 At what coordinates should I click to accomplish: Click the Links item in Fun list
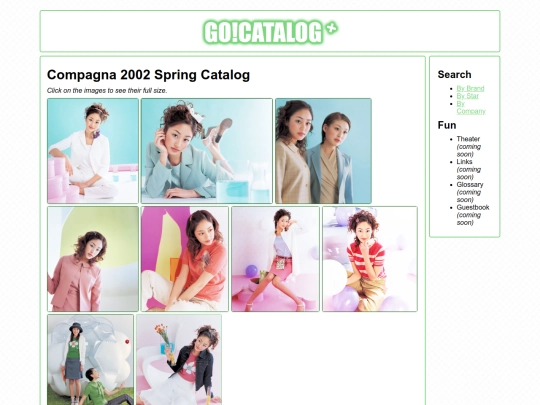tap(464, 162)
